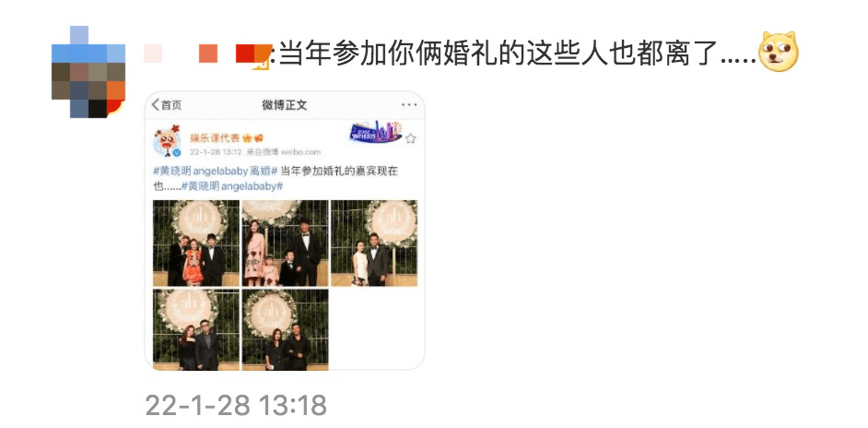This screenshot has height=428, width=868.
Task: Open the trailing #黄晓明angelababy# hashtag
Action: [x=232, y=187]
